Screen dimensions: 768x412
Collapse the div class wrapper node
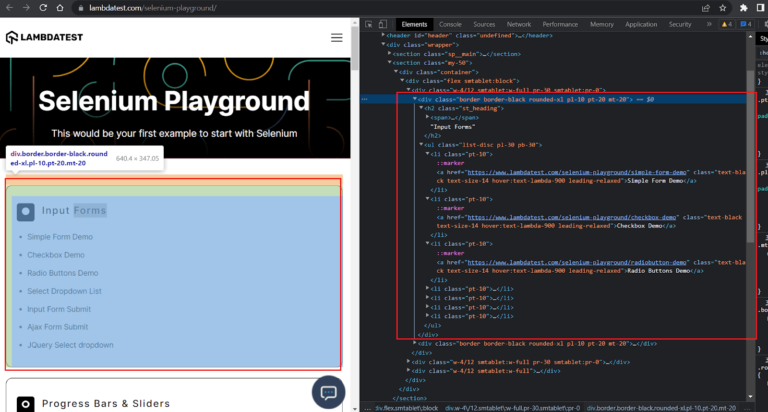(x=385, y=44)
